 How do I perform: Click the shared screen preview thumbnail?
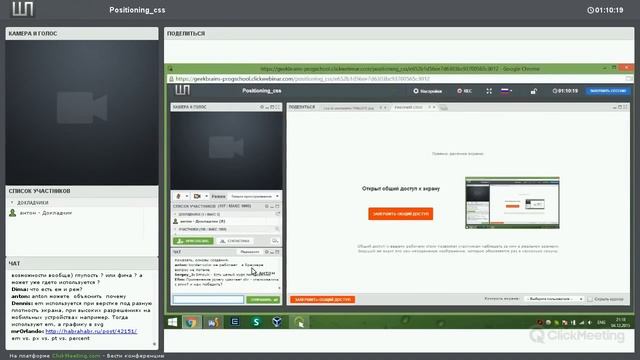(x=512, y=202)
